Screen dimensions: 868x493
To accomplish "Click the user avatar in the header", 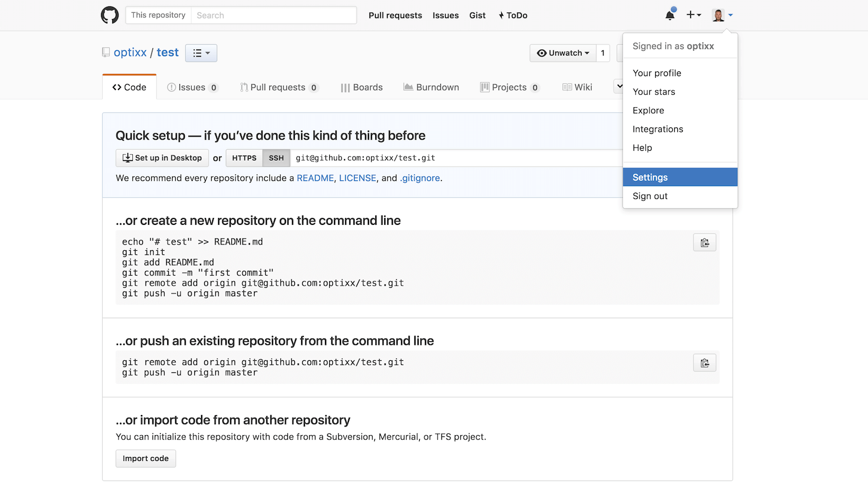I will [x=718, y=15].
